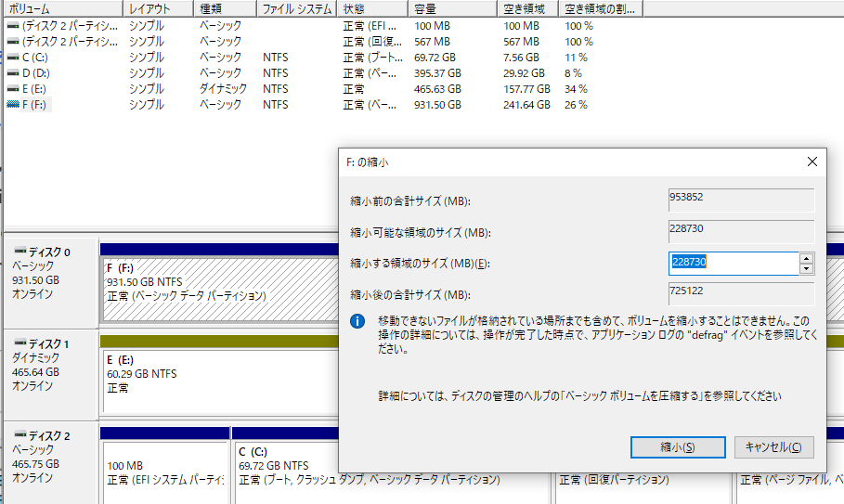Sort by the 空き領域 column header
Screen dimensions: 844x504
[528, 8]
